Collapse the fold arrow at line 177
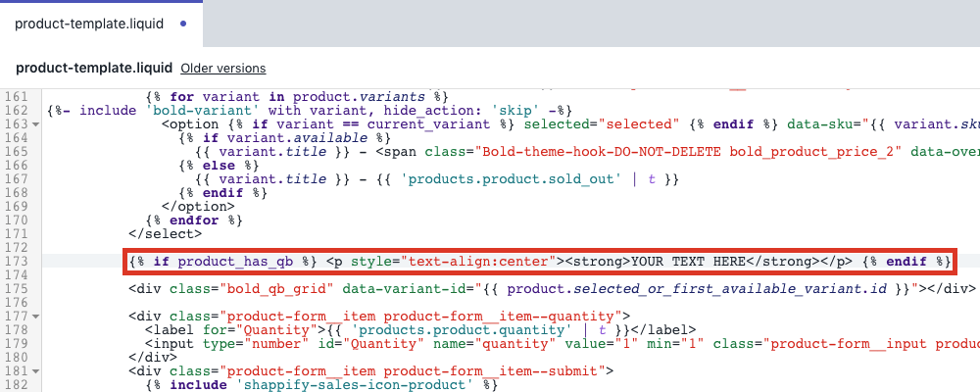The height and width of the screenshot is (392, 980). coord(35,317)
